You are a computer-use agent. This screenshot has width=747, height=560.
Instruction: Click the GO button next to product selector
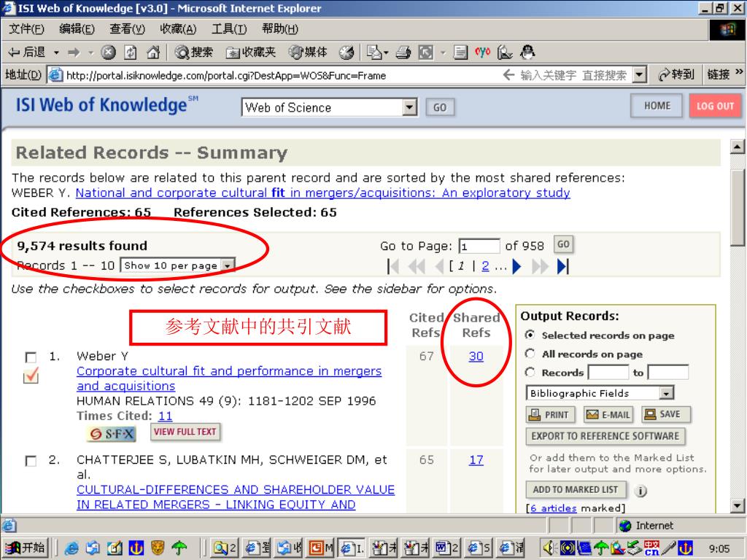tap(440, 107)
